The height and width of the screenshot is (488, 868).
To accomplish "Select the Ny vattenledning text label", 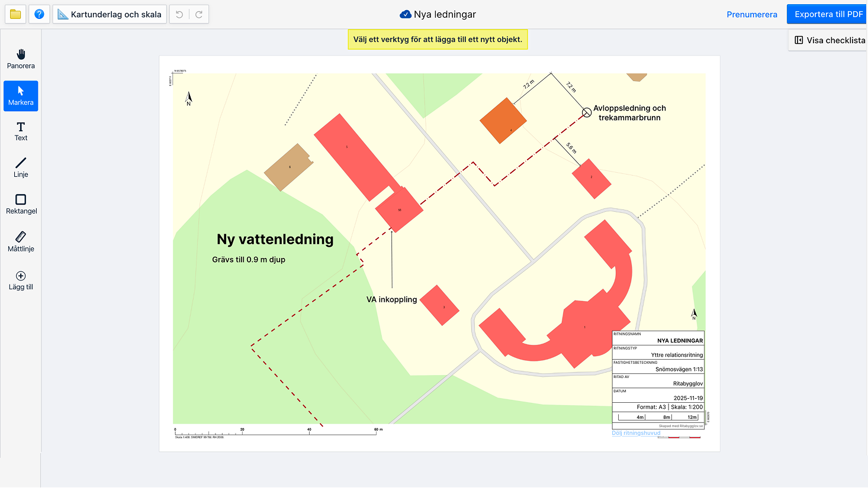I will (275, 240).
